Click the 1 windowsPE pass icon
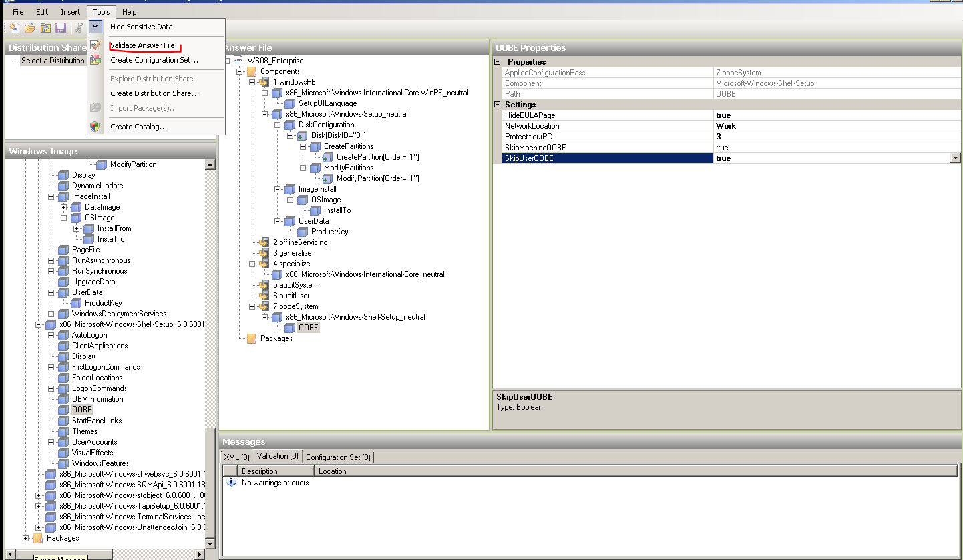Screen dimensions: 963x560 click(264, 82)
